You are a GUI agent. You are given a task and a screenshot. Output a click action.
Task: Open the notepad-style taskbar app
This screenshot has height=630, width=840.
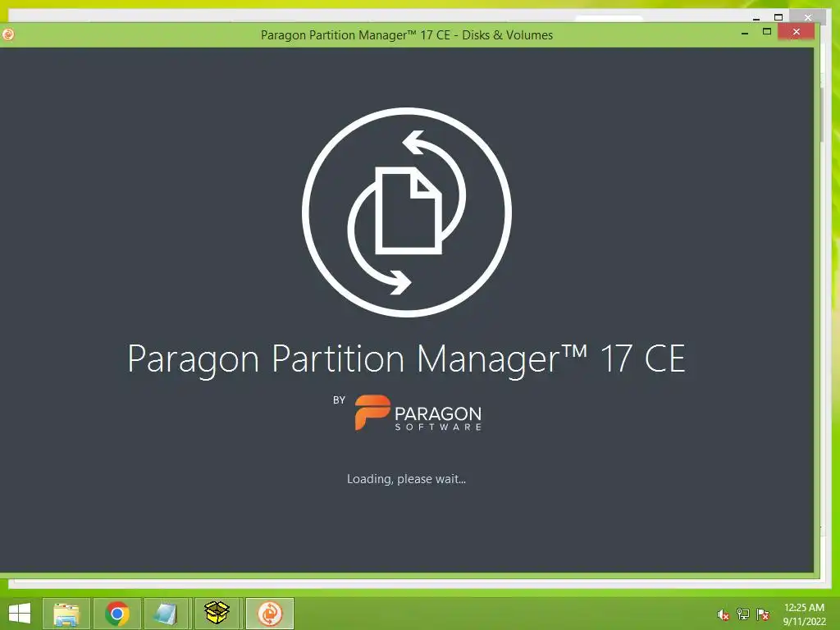click(x=167, y=614)
